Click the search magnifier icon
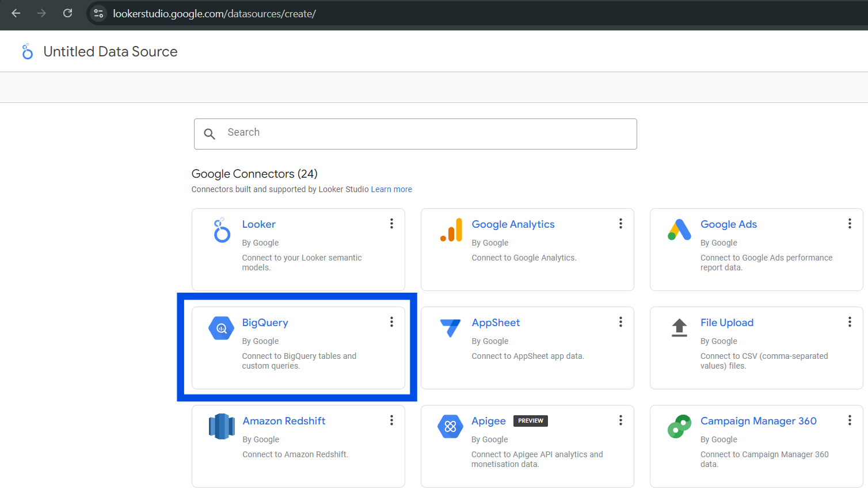Viewport: 868px width, 490px height. tap(210, 134)
